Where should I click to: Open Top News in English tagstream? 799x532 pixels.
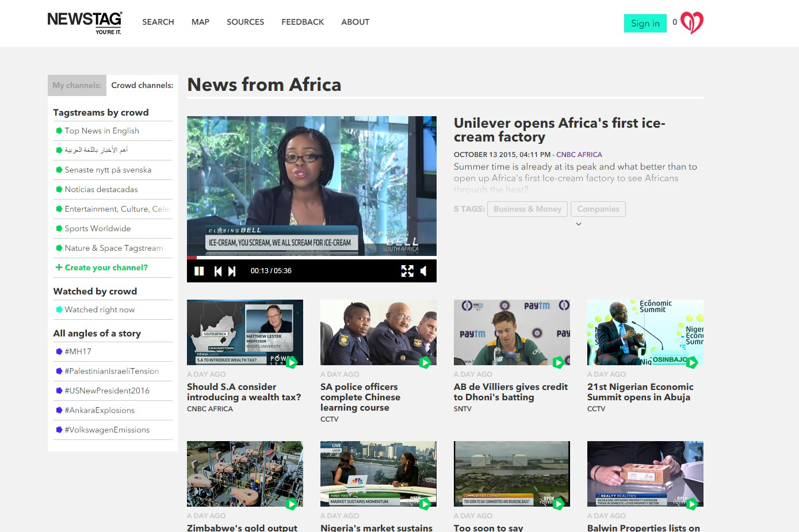102,131
